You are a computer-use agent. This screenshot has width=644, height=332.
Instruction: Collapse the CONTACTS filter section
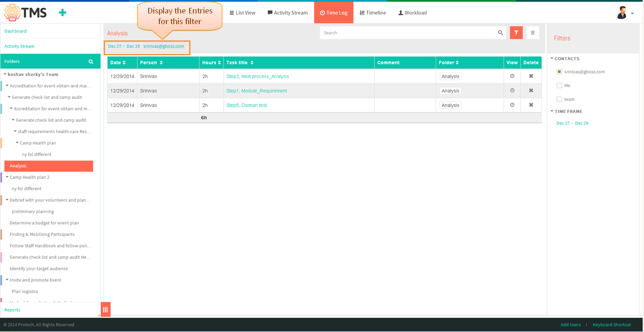pyautogui.click(x=552, y=59)
